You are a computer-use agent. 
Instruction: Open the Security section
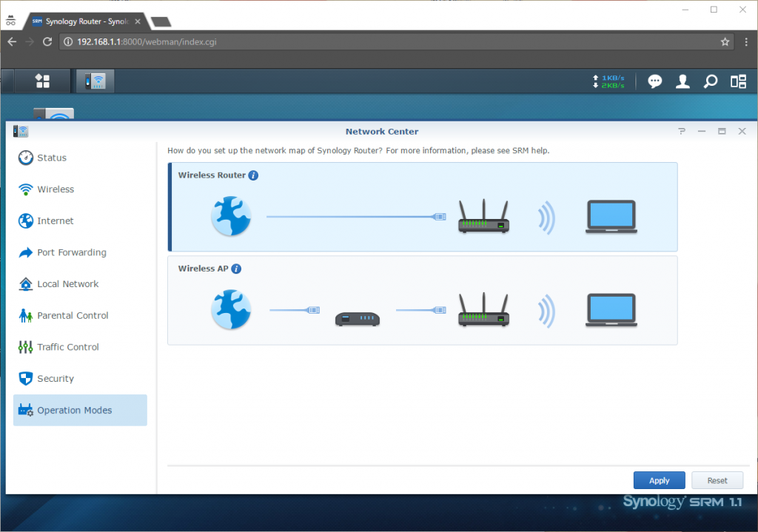[80, 379]
